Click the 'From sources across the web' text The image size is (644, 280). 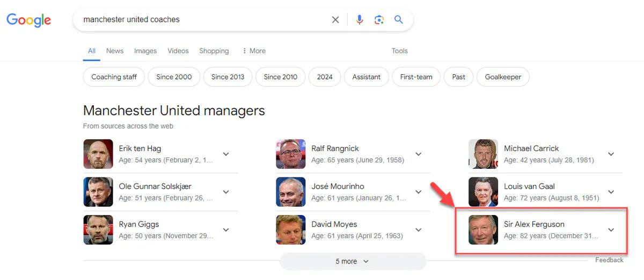tap(128, 126)
